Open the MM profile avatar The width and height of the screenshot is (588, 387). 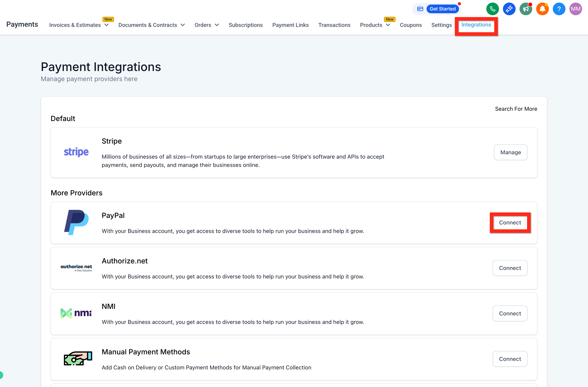pyautogui.click(x=576, y=9)
